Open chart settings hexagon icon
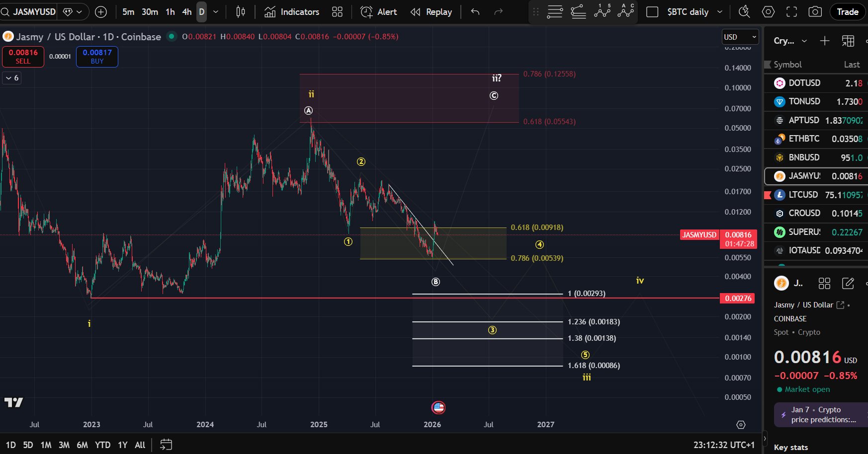 coord(768,12)
